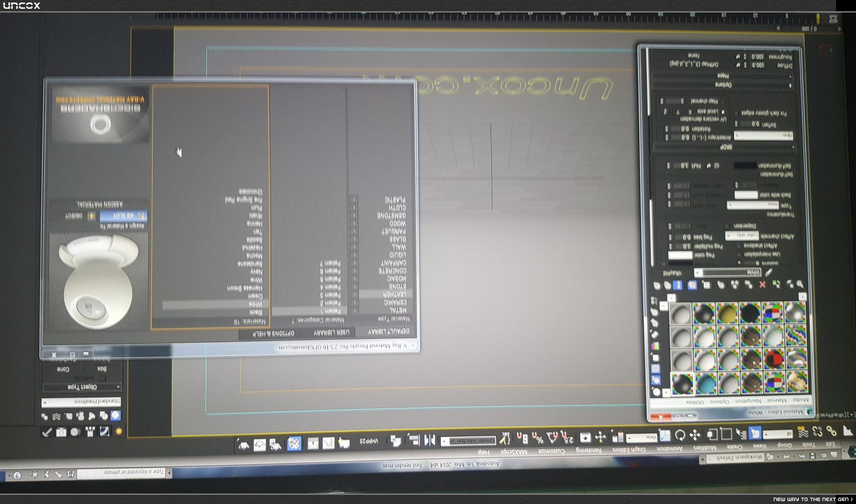Screen dimensions: 856x504
Task: Open the Affect channels dropdown
Action: coord(741,236)
